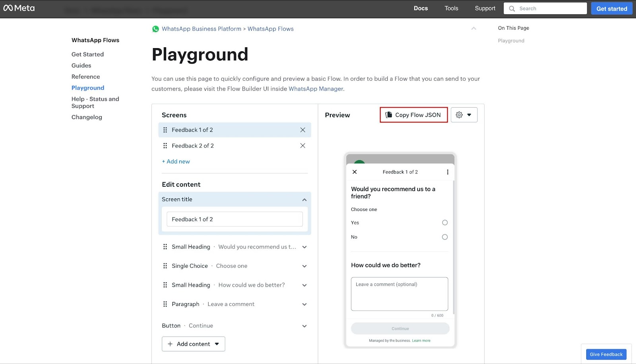
Task: Open Changelog in the sidebar
Action: coord(87,117)
